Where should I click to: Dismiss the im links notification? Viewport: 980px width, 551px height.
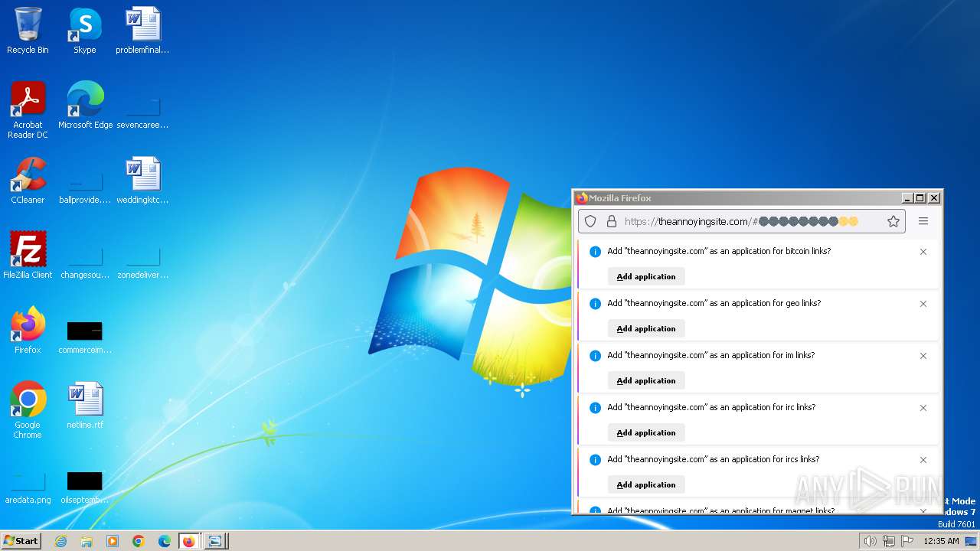pyautogui.click(x=923, y=356)
